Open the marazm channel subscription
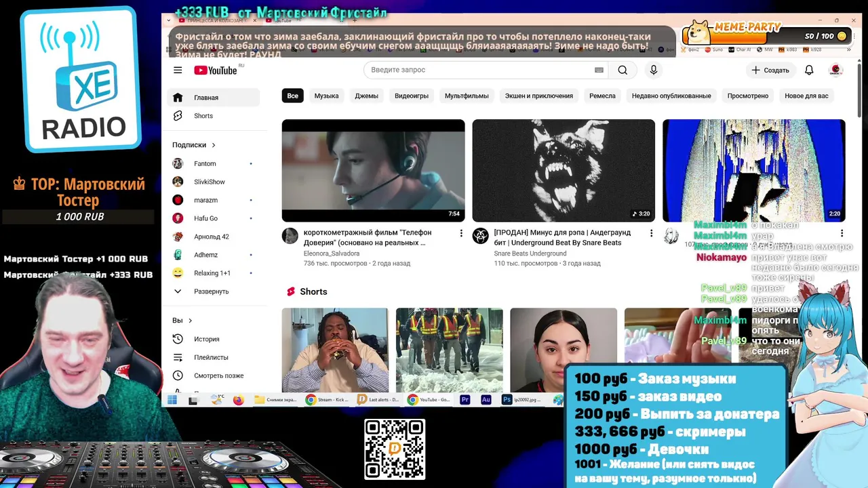Screen dimensions: 868x488 [x=213, y=200]
